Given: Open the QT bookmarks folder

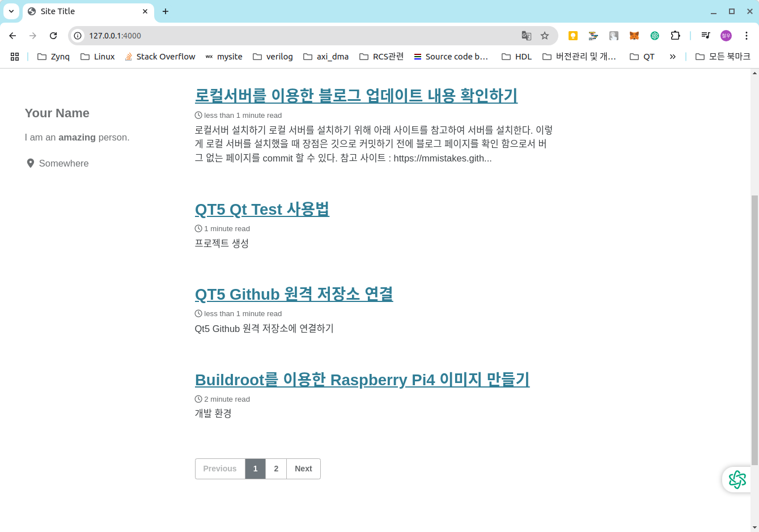Looking at the screenshot, I should click(641, 56).
